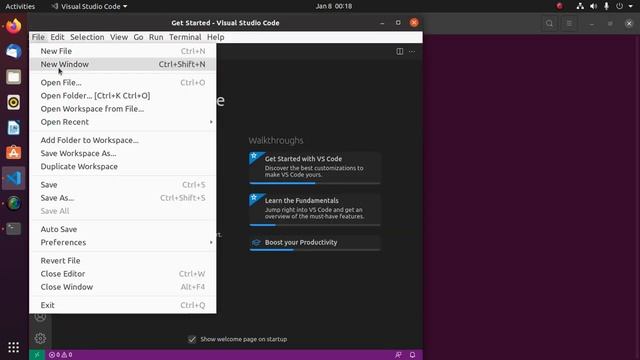Open the Run menu

[156, 37]
